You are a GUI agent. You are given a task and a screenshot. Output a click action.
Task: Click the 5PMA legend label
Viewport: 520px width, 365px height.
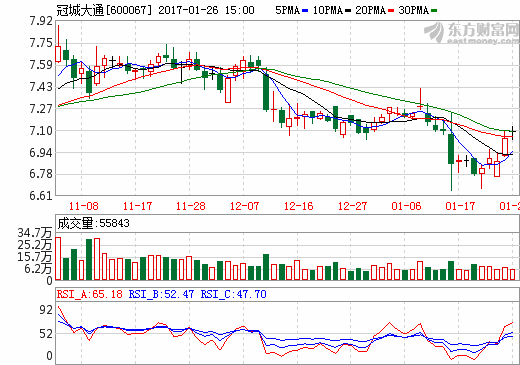pos(287,10)
